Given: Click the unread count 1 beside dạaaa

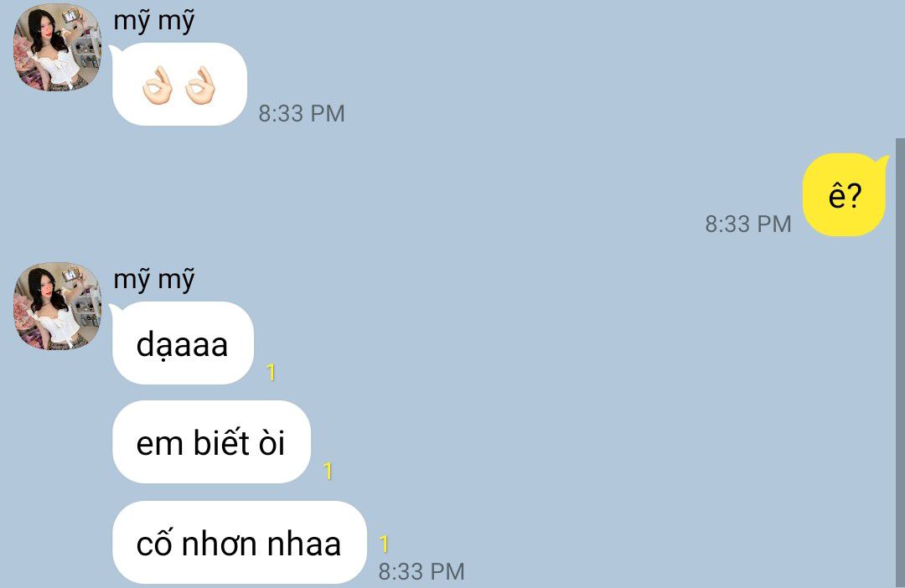Looking at the screenshot, I should pos(271,372).
